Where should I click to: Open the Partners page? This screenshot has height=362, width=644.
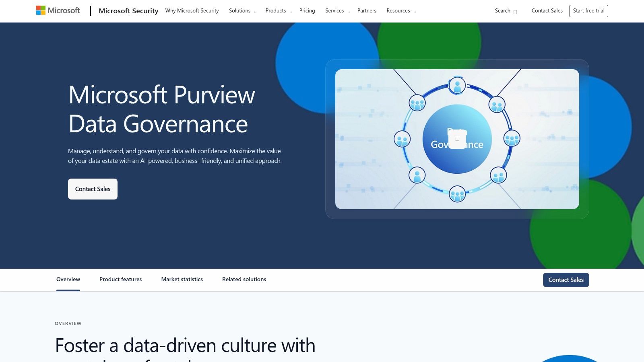tap(366, 11)
